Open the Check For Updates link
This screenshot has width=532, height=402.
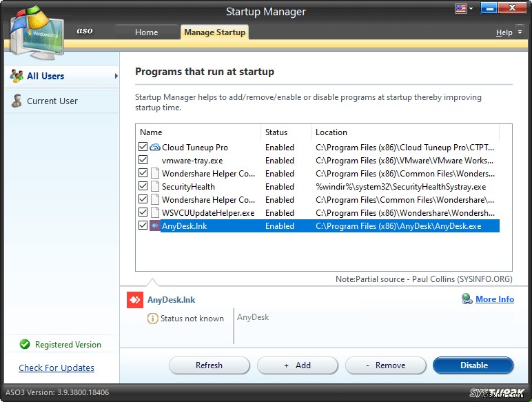[57, 368]
